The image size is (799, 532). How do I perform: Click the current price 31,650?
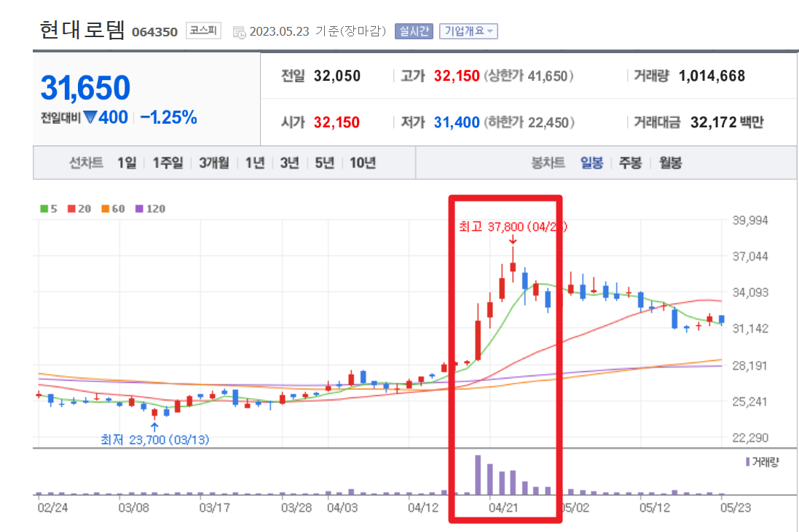coord(86,87)
